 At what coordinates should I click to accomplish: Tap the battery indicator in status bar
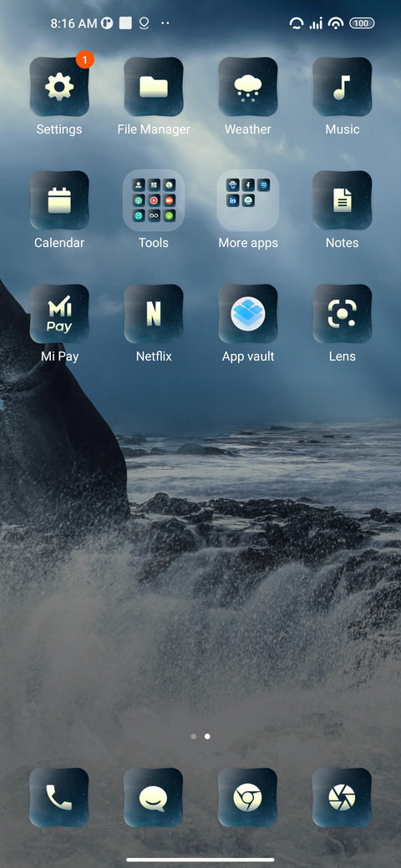(363, 23)
